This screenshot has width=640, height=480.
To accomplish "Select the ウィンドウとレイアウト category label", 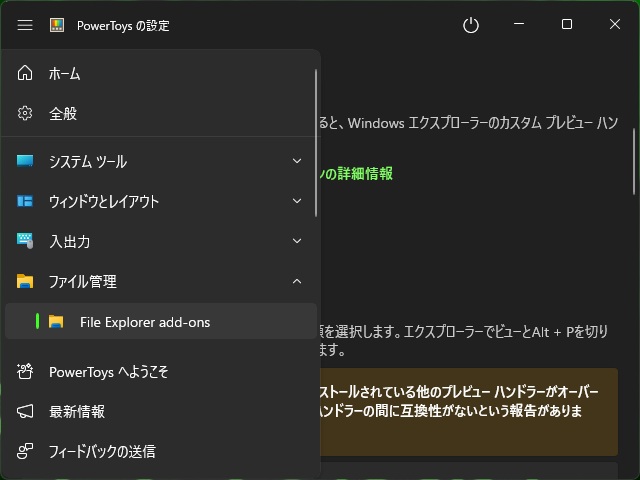I will pyautogui.click(x=104, y=201).
